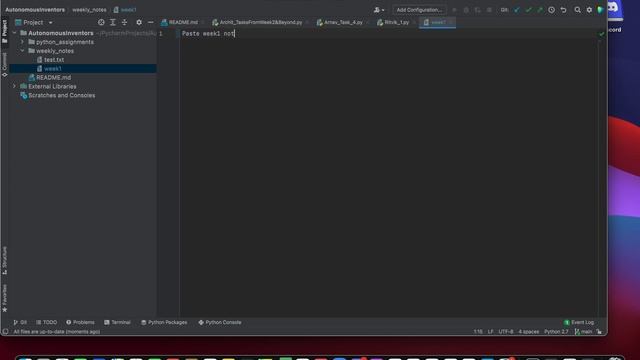Click Collapse All icon in Project panel
The image size is (640, 360).
coord(124,22)
